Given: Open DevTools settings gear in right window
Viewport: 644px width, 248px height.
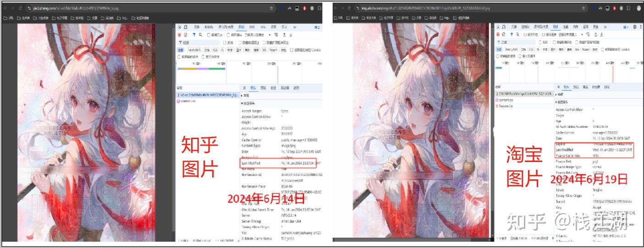Looking at the screenshot, I should tap(635, 27).
